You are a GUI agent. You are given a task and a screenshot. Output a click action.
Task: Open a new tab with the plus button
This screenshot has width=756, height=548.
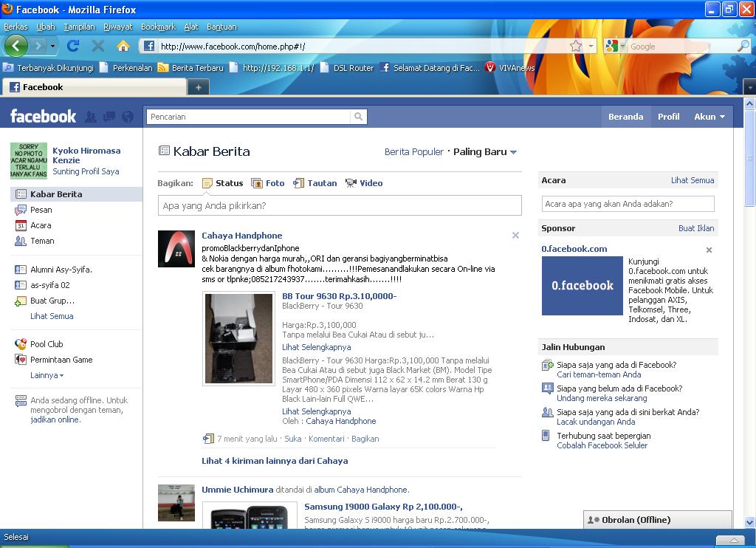pos(198,87)
